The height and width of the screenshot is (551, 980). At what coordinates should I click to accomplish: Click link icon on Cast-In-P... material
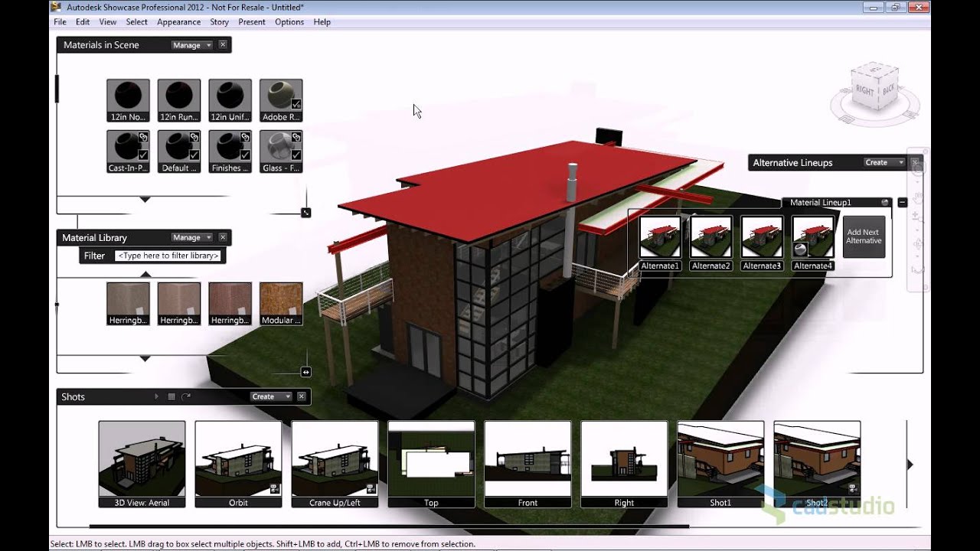tap(143, 136)
